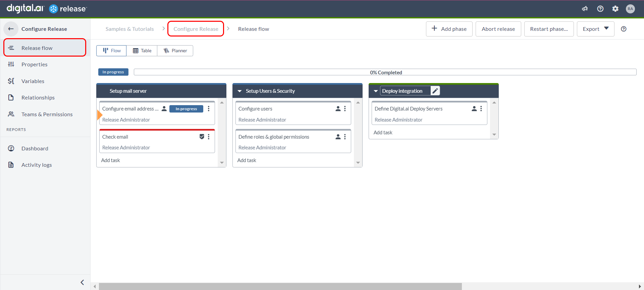Open the Configure users task card
This screenshot has width=644, height=290.
pos(293,113)
